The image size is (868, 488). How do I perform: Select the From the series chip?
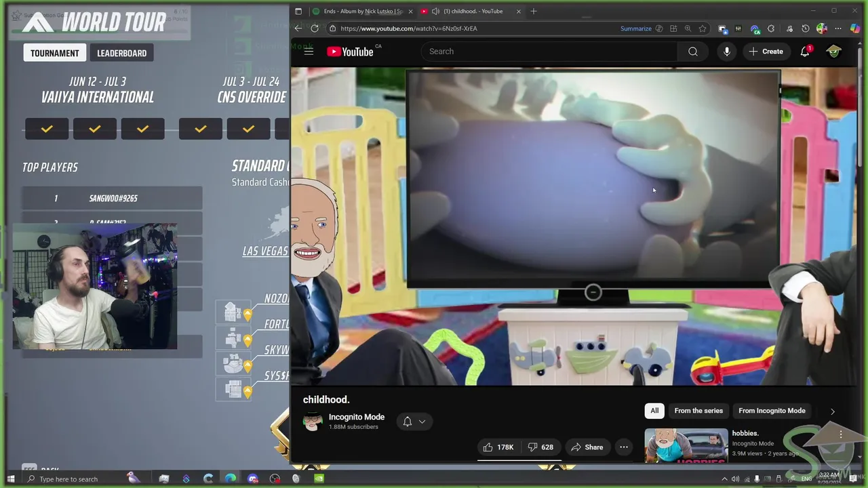coord(698,411)
